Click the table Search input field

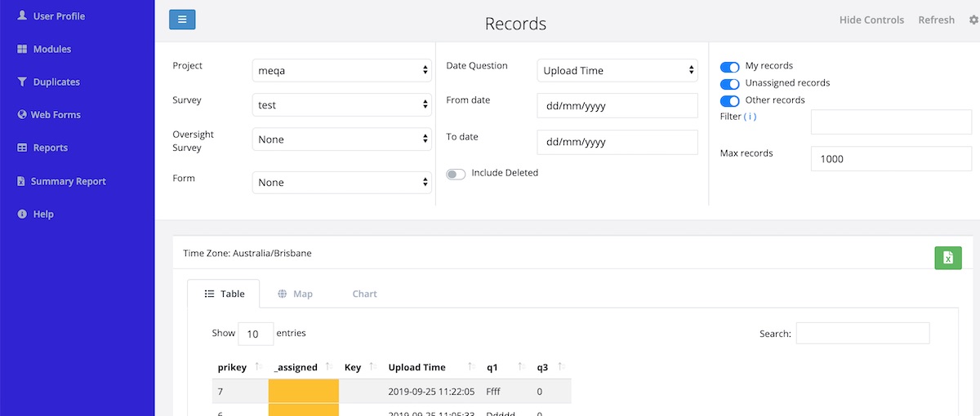(x=862, y=333)
